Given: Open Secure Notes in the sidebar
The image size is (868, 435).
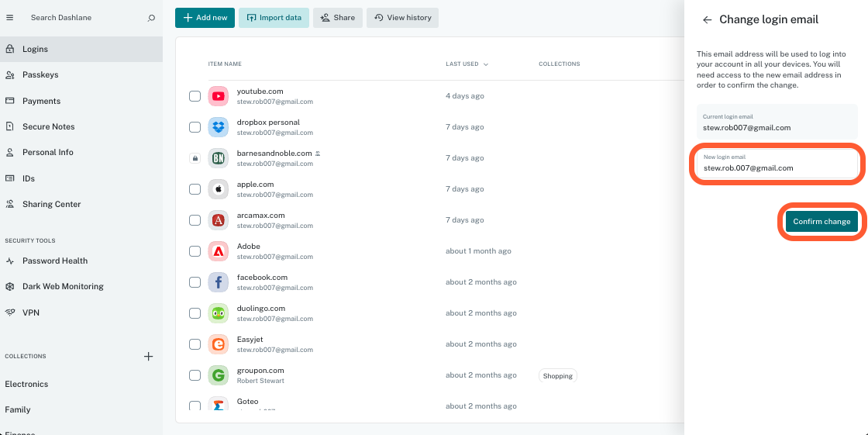Looking at the screenshot, I should point(81,126).
